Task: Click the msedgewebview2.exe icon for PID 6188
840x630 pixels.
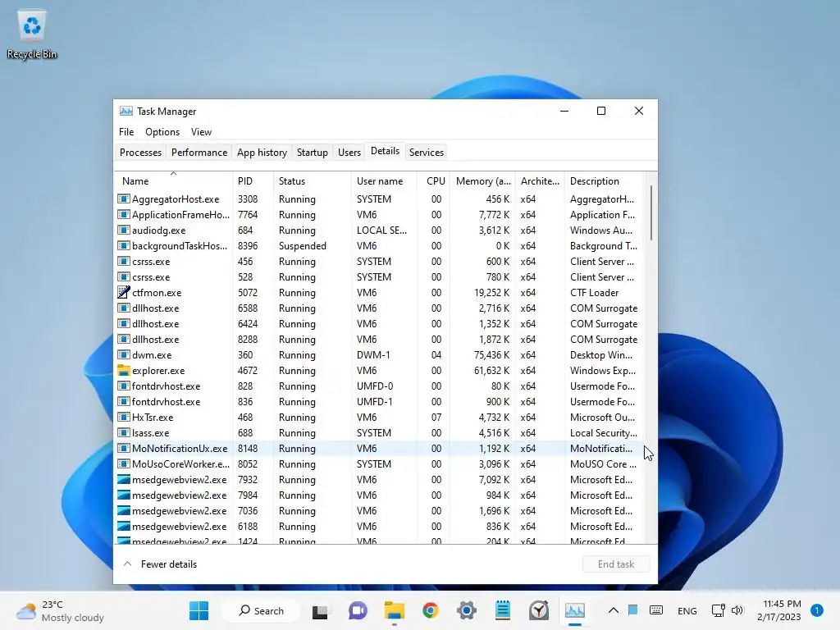Action: pyautogui.click(x=124, y=526)
